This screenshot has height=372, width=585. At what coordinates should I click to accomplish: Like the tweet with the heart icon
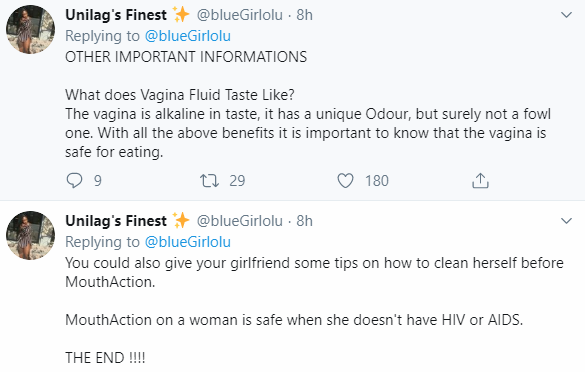[x=345, y=181]
